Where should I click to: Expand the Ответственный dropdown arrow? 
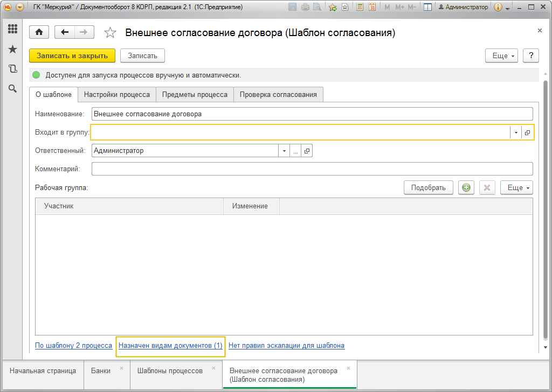pyautogui.click(x=284, y=151)
